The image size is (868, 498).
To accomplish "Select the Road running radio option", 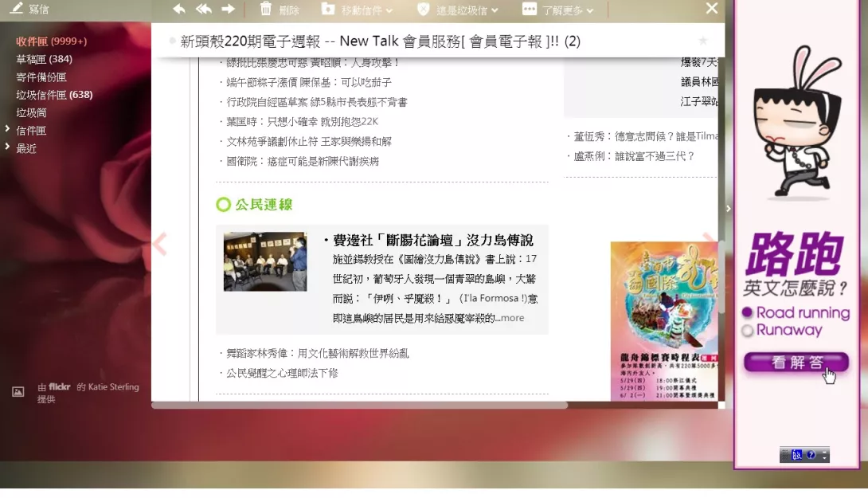I will (747, 312).
